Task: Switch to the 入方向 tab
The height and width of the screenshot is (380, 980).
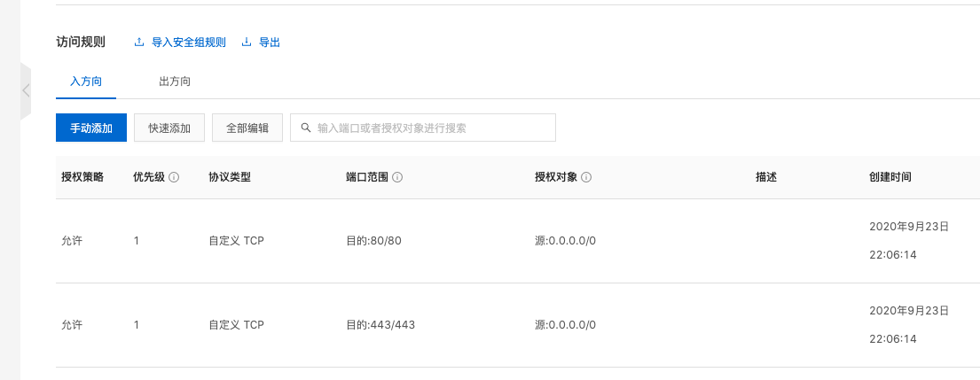Action: point(86,81)
